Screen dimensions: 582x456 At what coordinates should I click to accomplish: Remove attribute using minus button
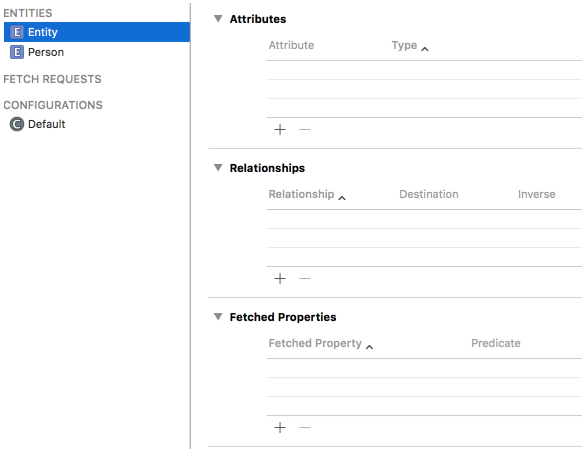pos(305,129)
